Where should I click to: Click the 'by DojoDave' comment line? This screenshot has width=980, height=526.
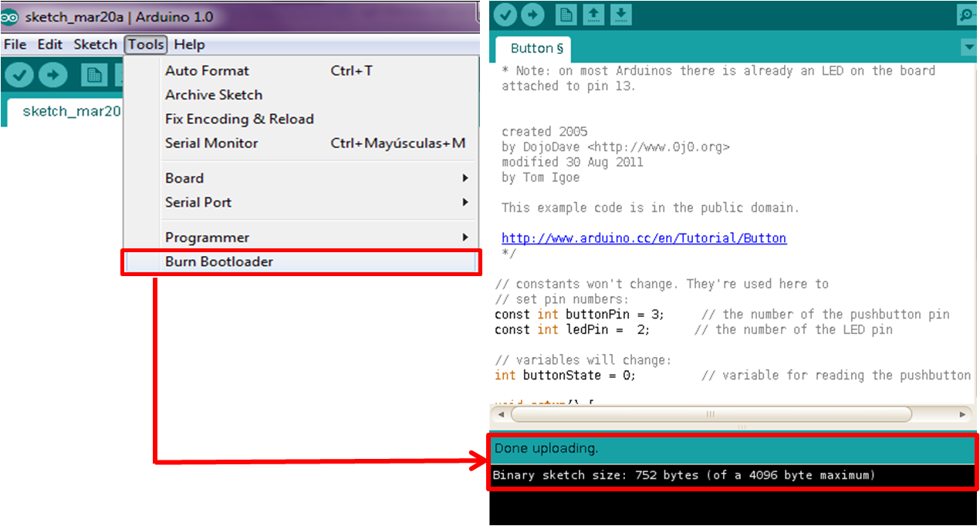pyautogui.click(x=615, y=147)
